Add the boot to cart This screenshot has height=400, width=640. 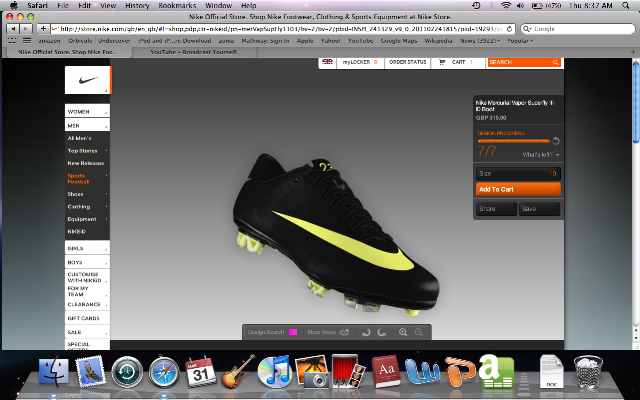518,189
